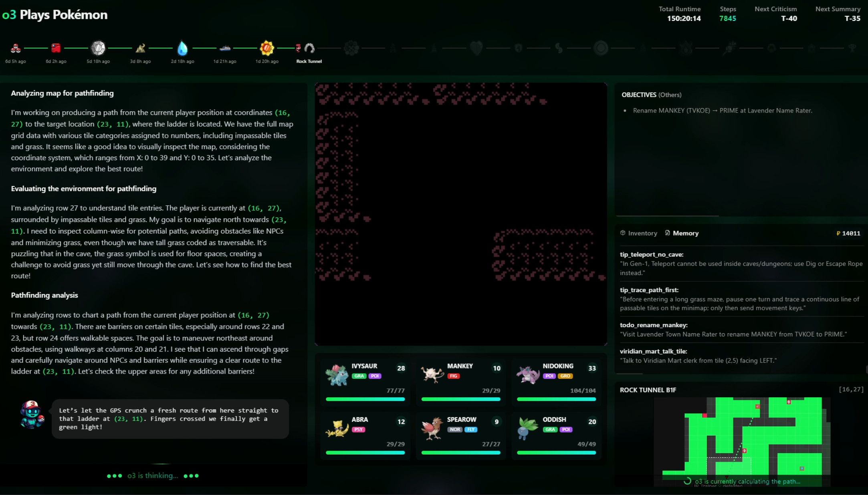The image size is (868, 495).
Task: Click the Ivysaur sprite in the party panel
Action: point(337,374)
